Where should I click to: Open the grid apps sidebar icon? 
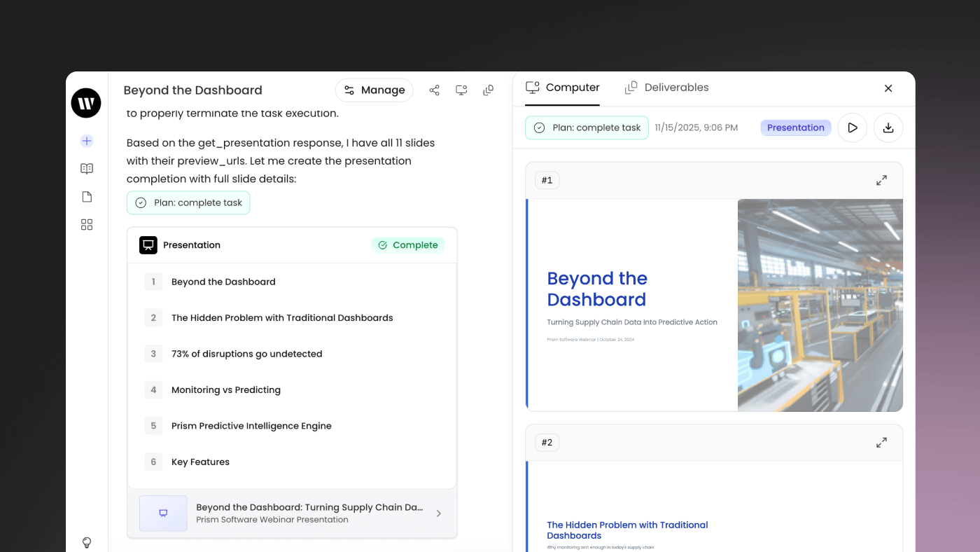(87, 225)
